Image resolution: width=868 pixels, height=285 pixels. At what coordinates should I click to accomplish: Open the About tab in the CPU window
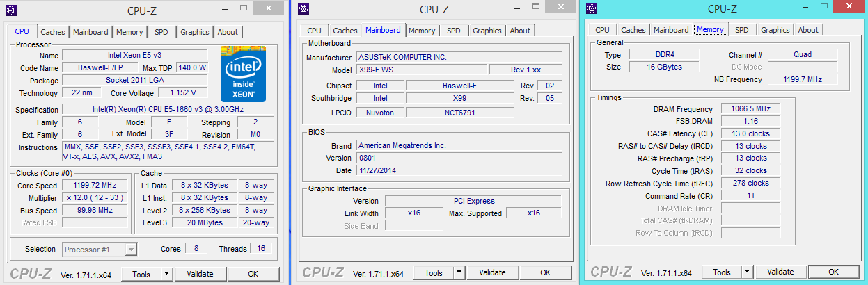(x=228, y=32)
